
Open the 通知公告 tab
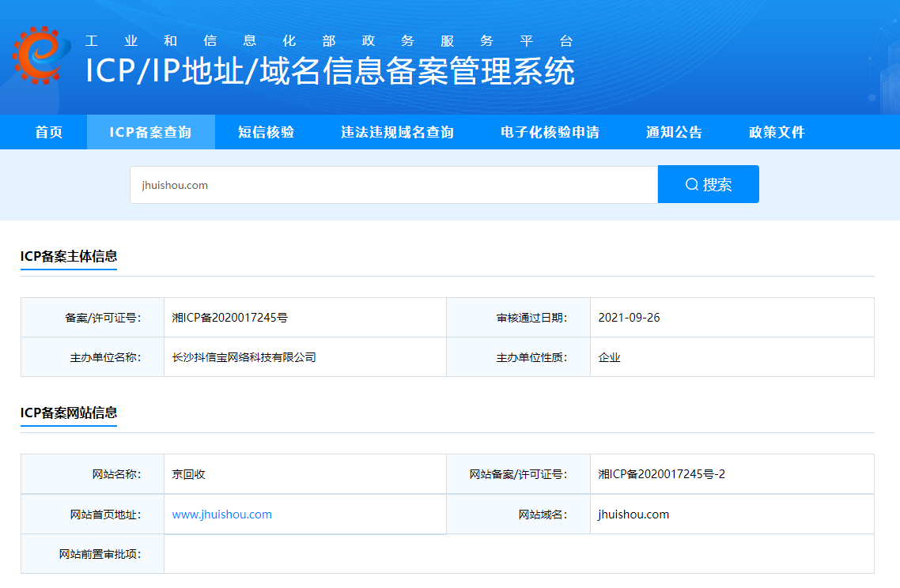(674, 132)
